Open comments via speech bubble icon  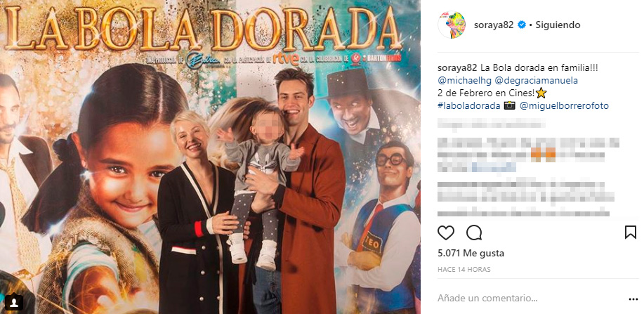[474, 233]
